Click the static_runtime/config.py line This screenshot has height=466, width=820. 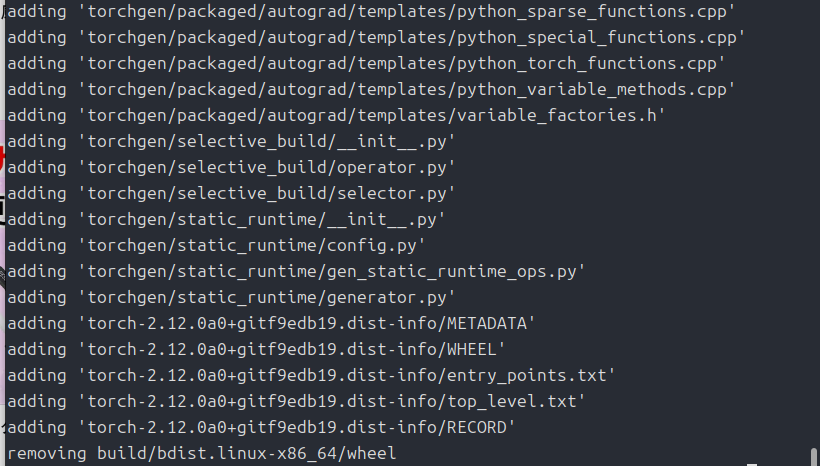pos(216,245)
